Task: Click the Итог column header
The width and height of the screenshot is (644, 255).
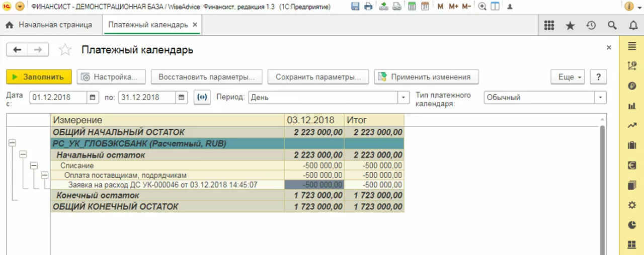Action: (374, 120)
